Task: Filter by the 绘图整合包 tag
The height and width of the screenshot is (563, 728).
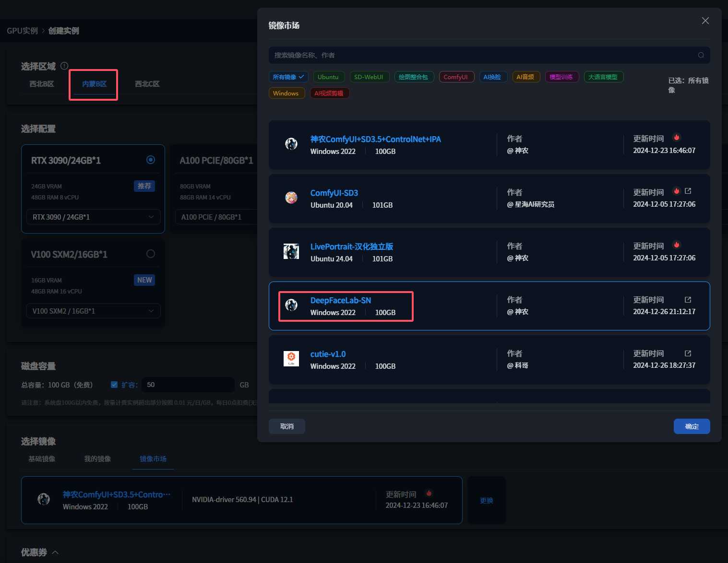Action: (x=414, y=77)
